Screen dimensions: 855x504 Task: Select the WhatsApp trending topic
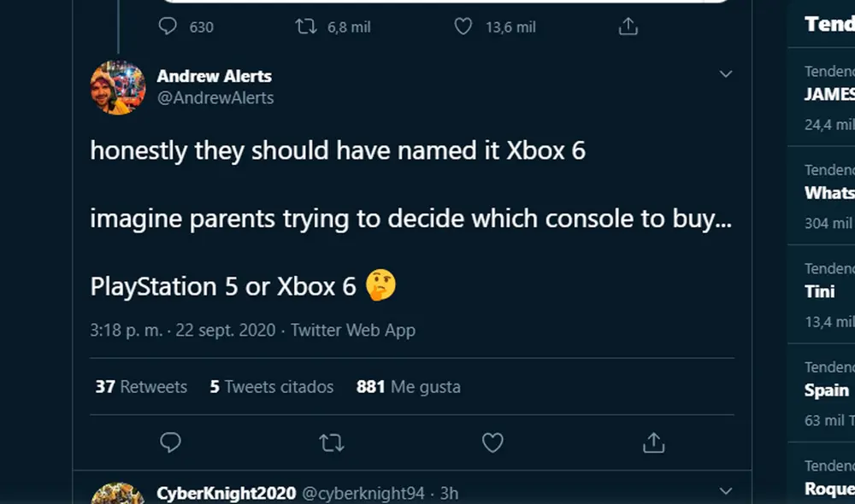coord(828,193)
